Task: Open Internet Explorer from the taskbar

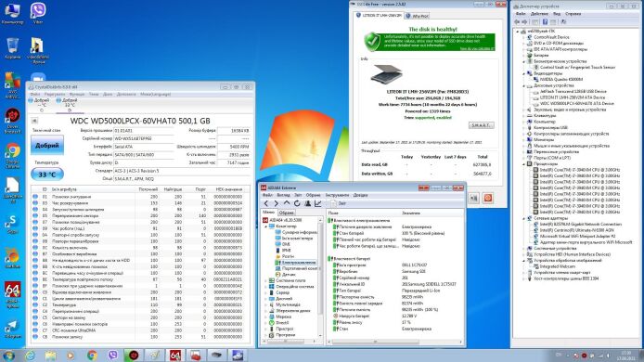Action: pos(30,356)
